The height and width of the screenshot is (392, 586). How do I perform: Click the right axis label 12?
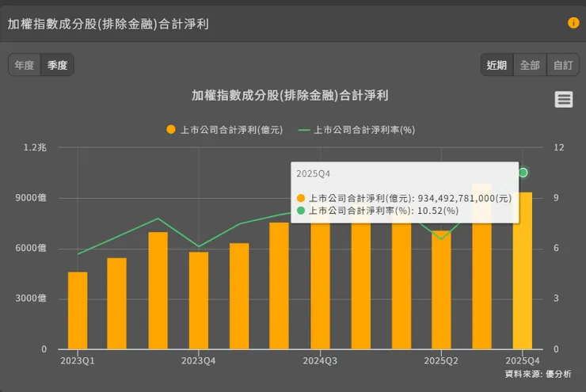[559, 147]
